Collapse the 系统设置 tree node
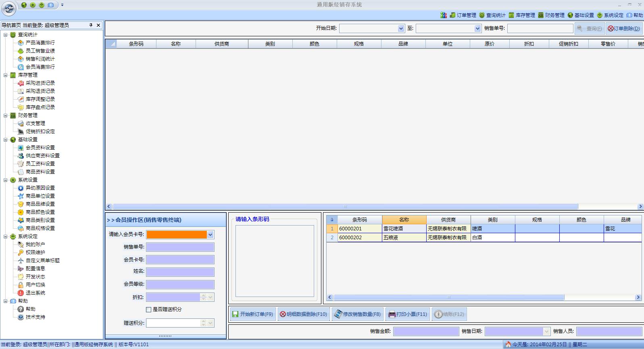644x349 pixels. (x=6, y=180)
